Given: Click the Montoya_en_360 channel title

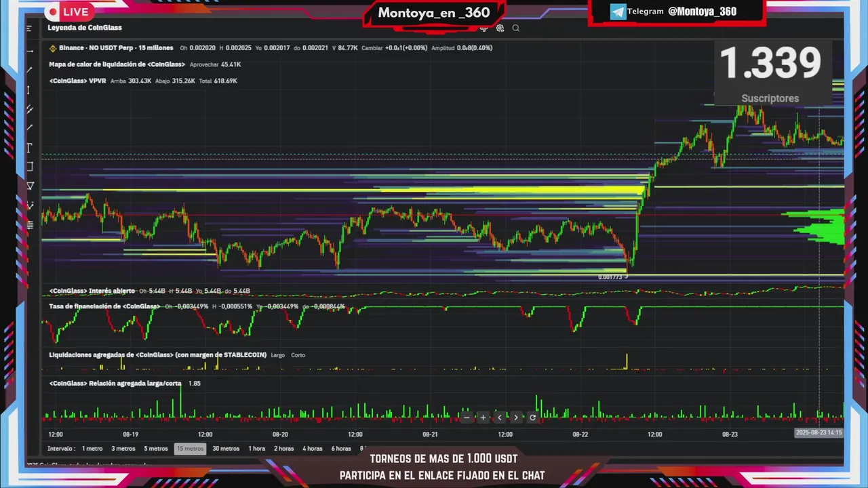Looking at the screenshot, I should pos(434,13).
